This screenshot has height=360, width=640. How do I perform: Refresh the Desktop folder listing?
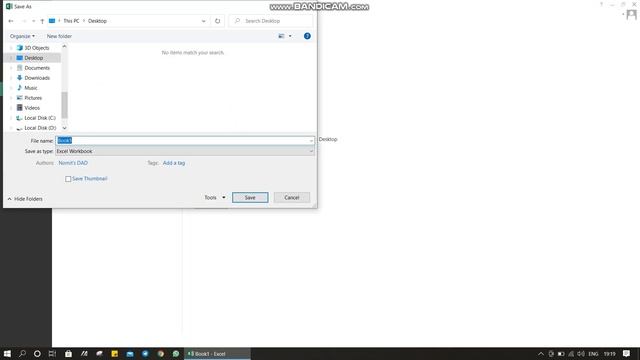click(x=218, y=21)
